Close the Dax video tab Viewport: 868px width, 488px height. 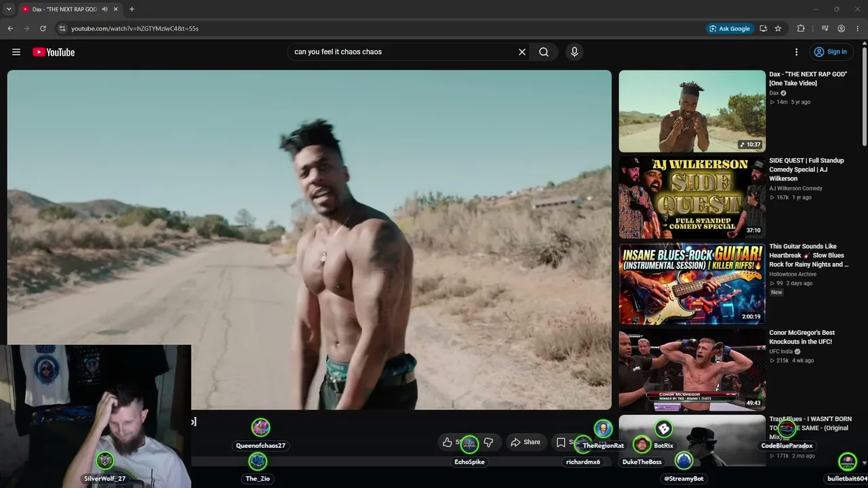click(116, 9)
